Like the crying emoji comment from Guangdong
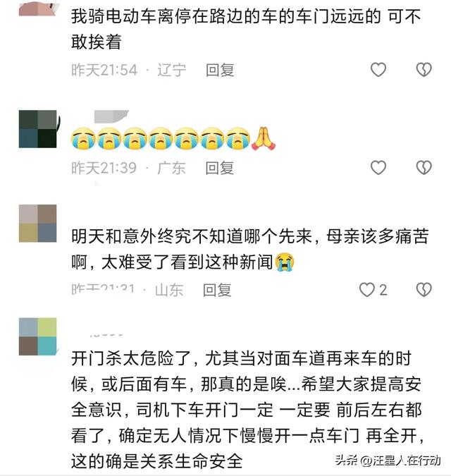 (378, 168)
